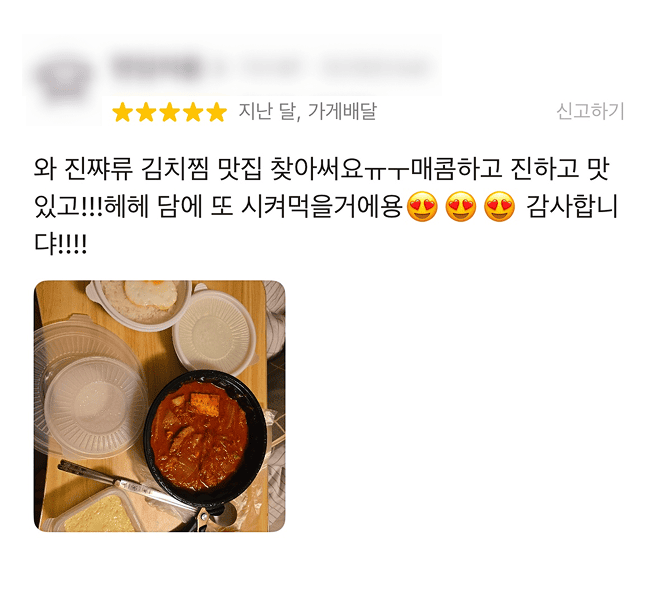The image size is (660, 616).
Task: Open the kimchi stew review photo
Action: click(x=160, y=406)
